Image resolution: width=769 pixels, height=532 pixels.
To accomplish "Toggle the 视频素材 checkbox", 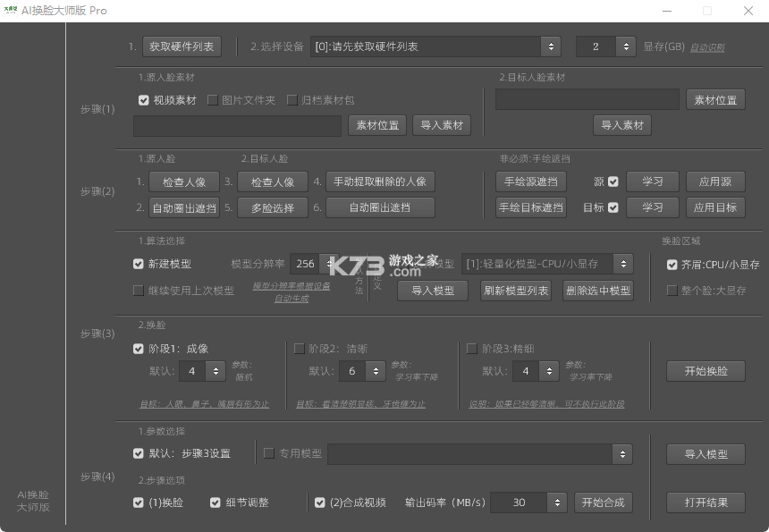I will pyautogui.click(x=143, y=100).
